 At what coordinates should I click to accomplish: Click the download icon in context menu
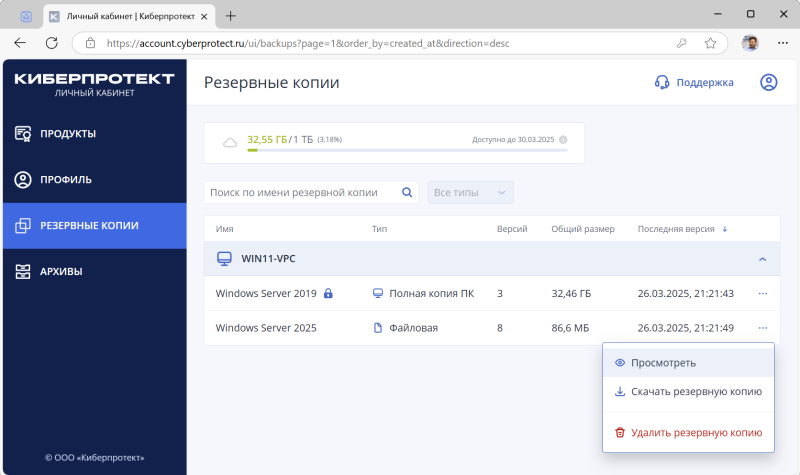(x=620, y=392)
